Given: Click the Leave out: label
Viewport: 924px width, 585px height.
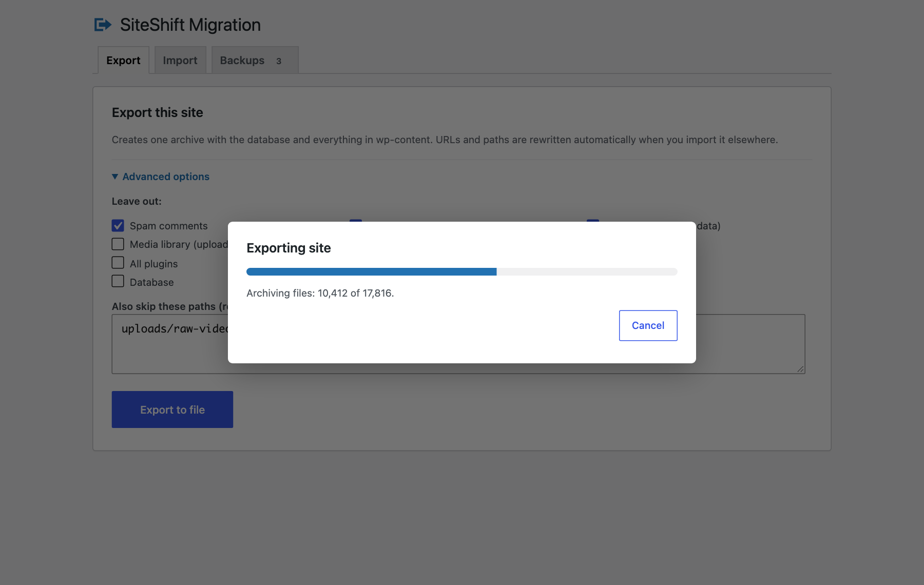Looking at the screenshot, I should (137, 201).
